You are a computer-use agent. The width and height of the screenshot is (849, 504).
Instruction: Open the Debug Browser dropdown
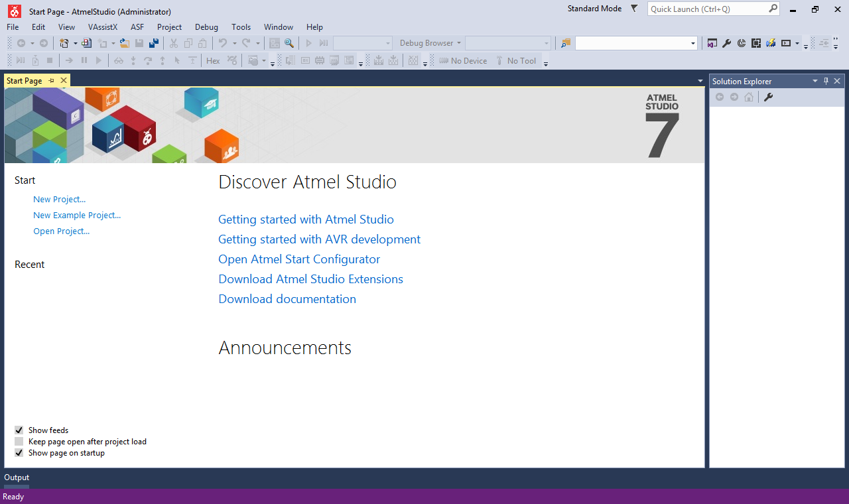pyautogui.click(x=430, y=43)
